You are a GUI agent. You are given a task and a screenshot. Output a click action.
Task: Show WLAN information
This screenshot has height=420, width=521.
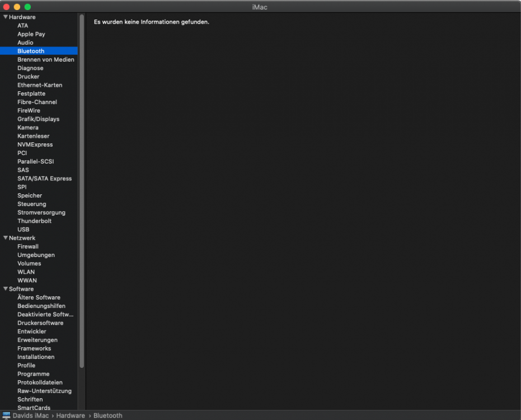26,272
